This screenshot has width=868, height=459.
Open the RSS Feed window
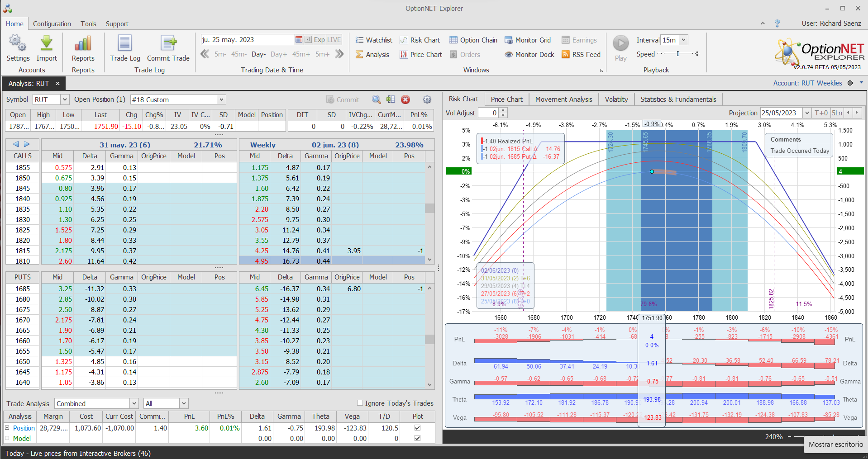coord(581,54)
